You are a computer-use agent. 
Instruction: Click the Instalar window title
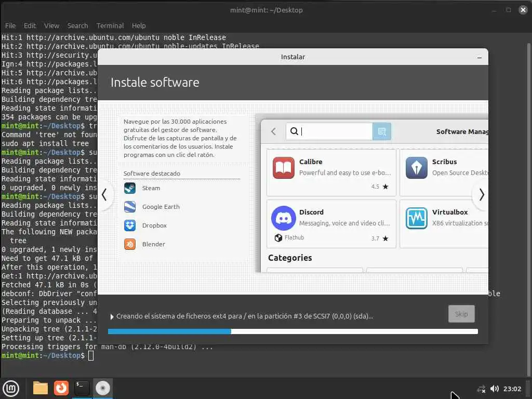coord(293,57)
